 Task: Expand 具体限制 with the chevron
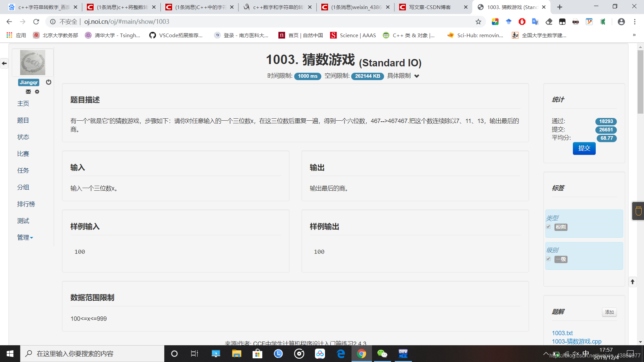tap(417, 76)
